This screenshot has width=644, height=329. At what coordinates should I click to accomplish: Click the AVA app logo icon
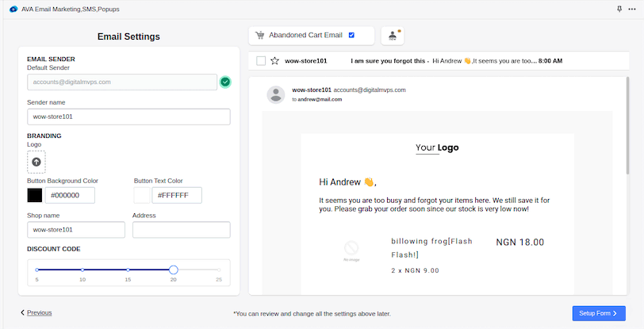point(13,9)
